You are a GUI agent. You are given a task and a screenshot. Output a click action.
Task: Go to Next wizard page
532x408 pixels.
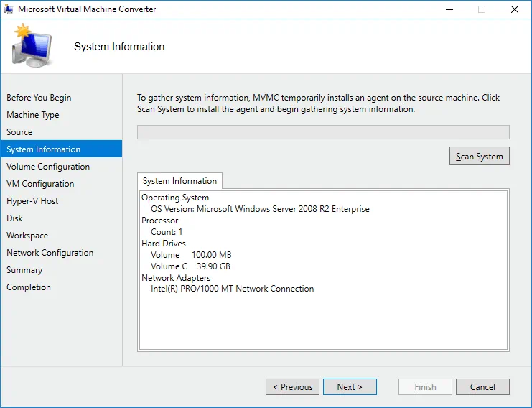[350, 386]
